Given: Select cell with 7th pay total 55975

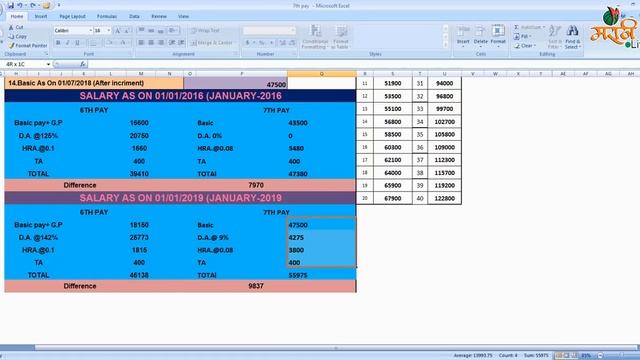Looking at the screenshot, I should (322, 276).
